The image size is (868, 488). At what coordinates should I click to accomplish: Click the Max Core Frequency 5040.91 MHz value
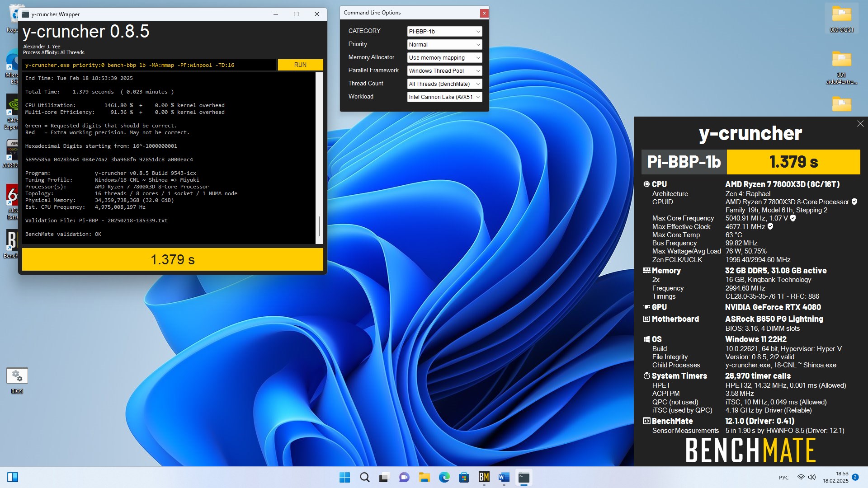coord(756,218)
